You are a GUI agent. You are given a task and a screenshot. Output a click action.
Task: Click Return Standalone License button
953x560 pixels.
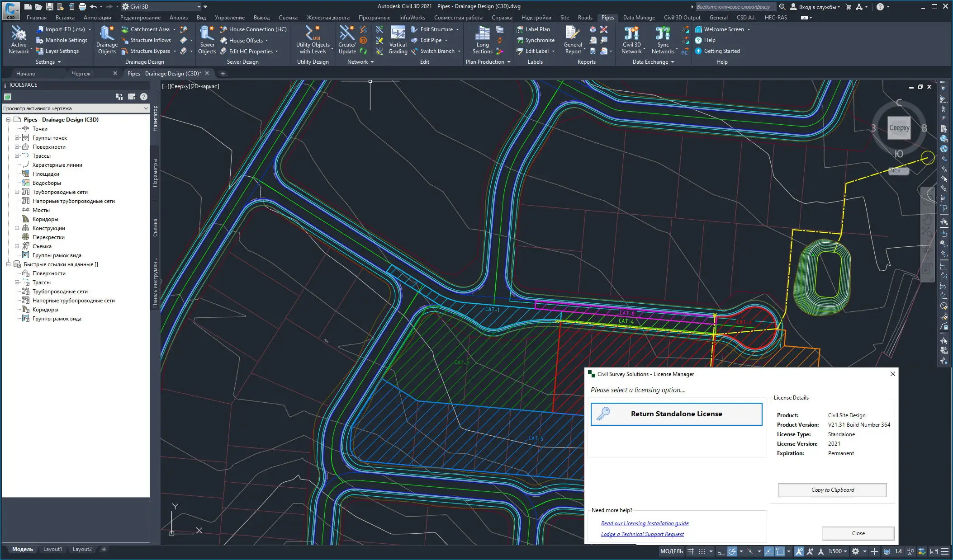click(x=676, y=414)
